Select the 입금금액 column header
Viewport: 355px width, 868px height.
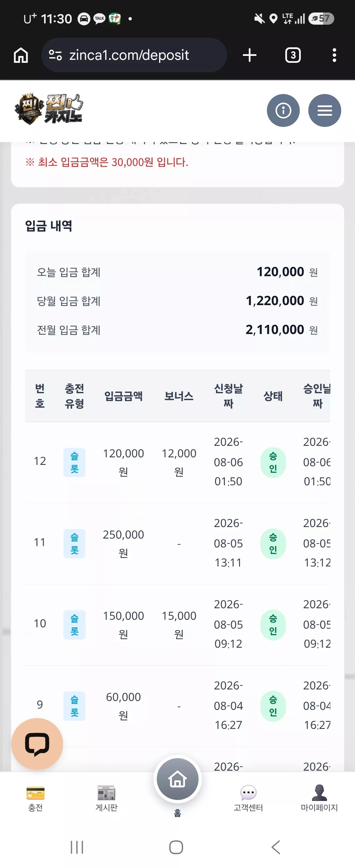(123, 396)
